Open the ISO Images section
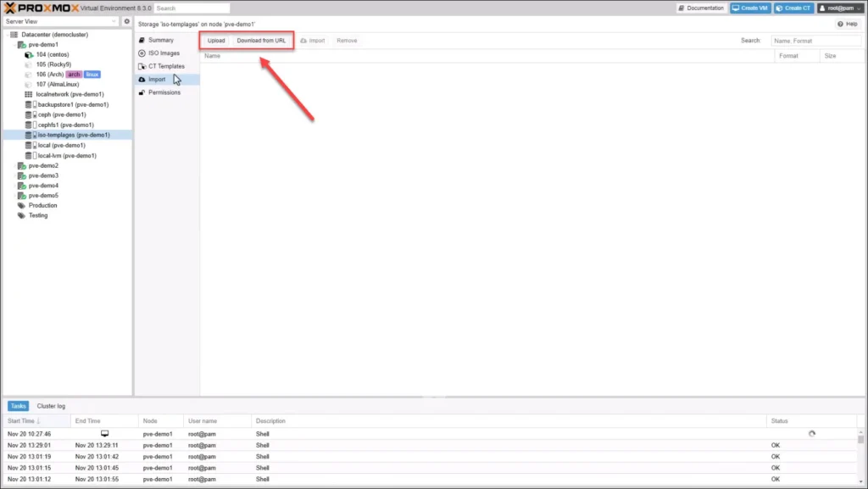The image size is (868, 489). pos(162,53)
